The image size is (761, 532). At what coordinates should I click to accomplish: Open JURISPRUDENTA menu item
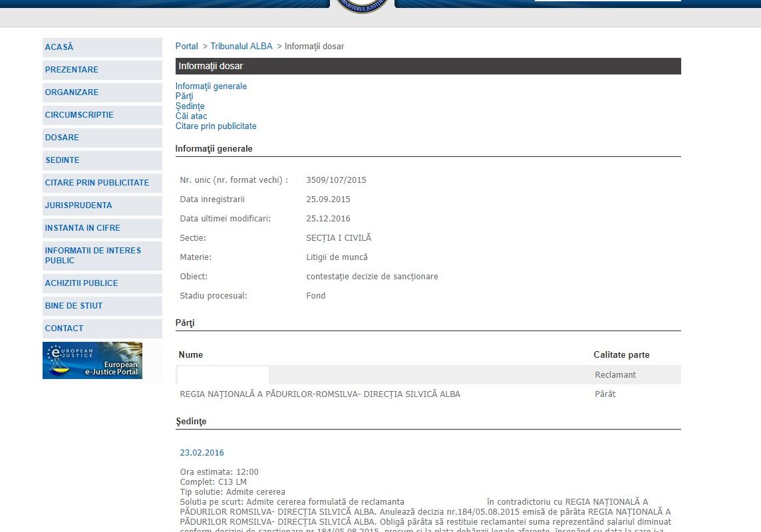point(78,205)
